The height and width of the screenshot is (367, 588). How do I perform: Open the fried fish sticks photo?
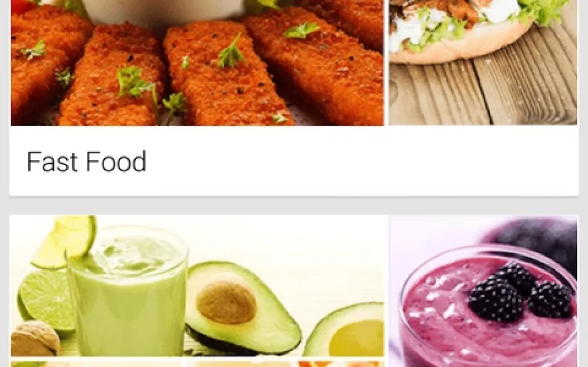(x=197, y=63)
